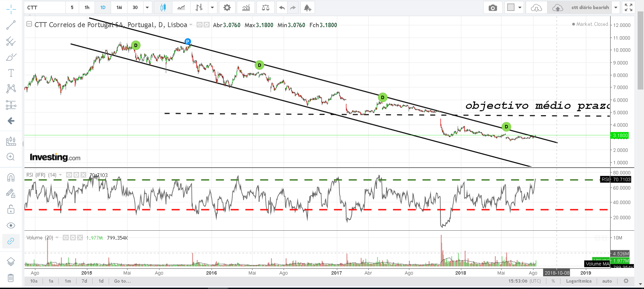Click the trash icon to remove drawings

[11, 278]
